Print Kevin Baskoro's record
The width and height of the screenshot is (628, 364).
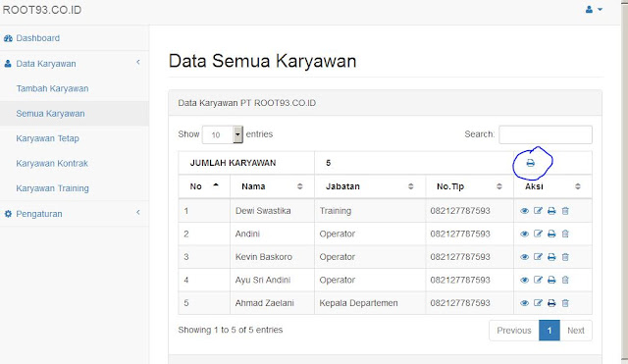coord(551,257)
